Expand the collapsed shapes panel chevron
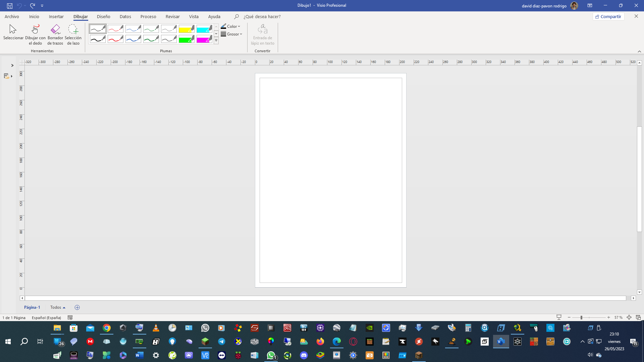Viewport: 644px width, 362px height. (x=12, y=65)
